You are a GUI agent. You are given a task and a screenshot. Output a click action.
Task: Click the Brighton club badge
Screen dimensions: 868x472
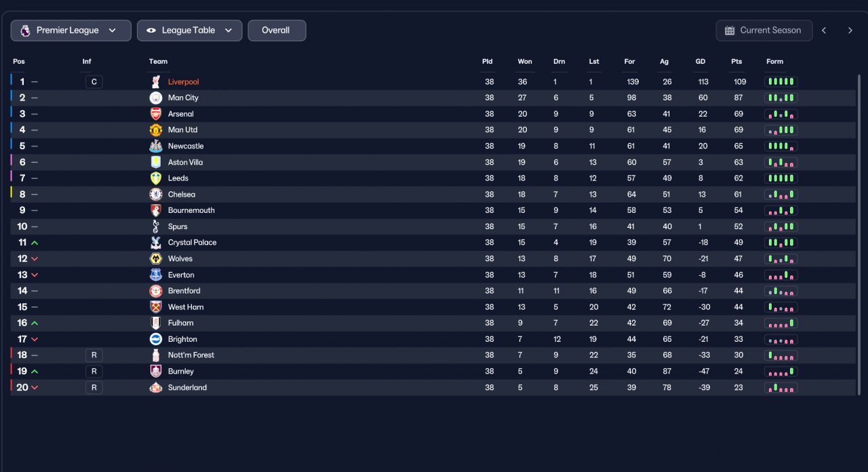pos(156,339)
